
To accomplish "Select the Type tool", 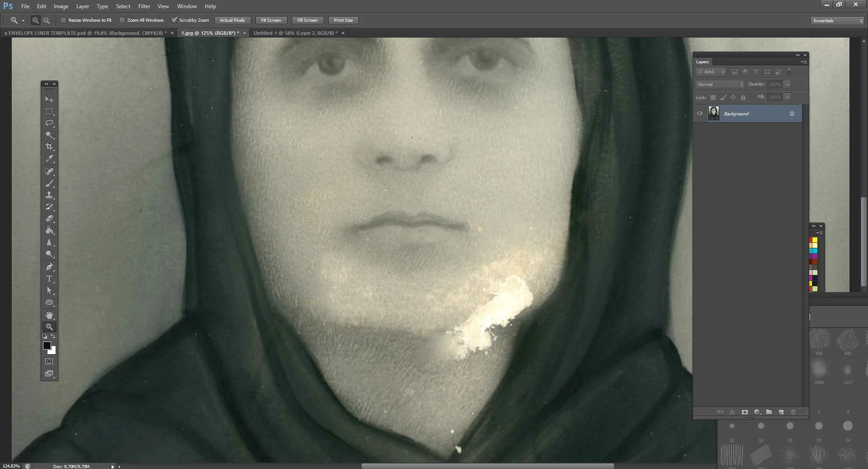I will [49, 279].
